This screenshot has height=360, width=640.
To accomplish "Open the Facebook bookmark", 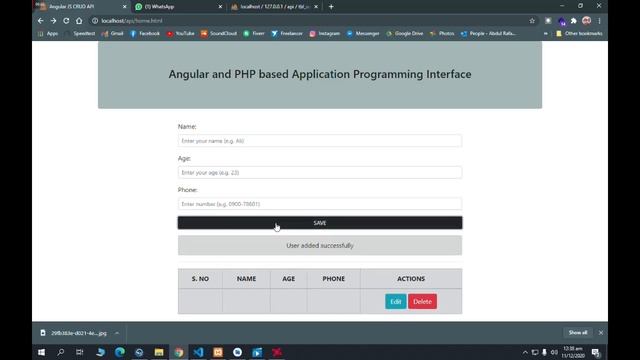I will [x=145, y=33].
